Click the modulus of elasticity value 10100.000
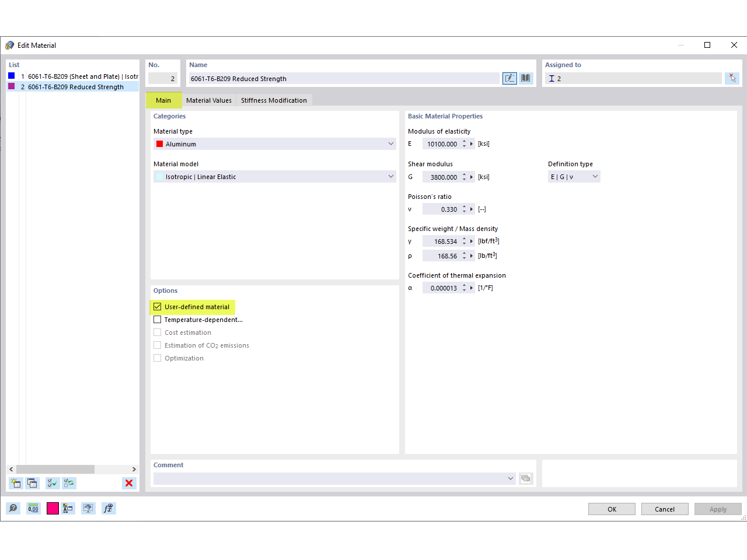Image resolution: width=747 pixels, height=560 pixels. tap(442, 144)
